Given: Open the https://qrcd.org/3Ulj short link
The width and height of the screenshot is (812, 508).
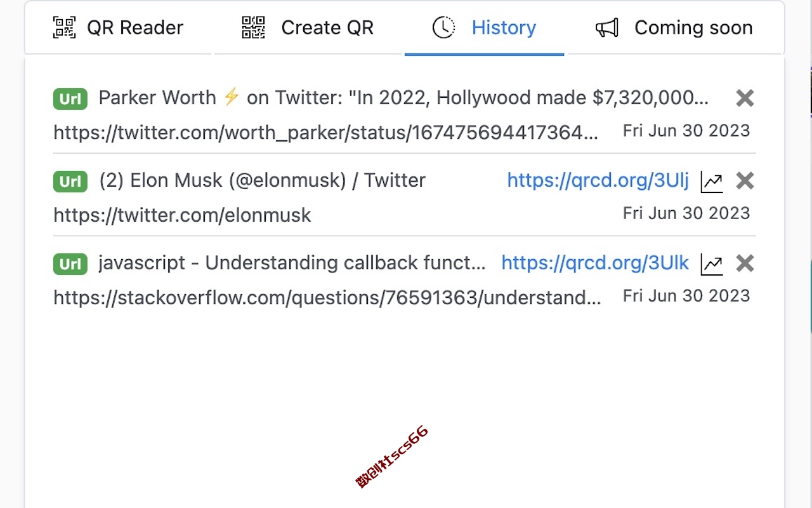Looking at the screenshot, I should tap(598, 180).
